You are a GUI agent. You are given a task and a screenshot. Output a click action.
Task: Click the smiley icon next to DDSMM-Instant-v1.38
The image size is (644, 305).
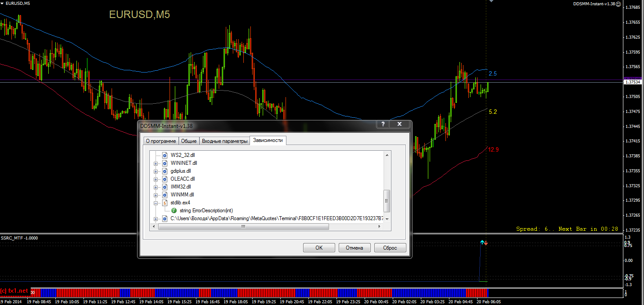pyautogui.click(x=619, y=4)
